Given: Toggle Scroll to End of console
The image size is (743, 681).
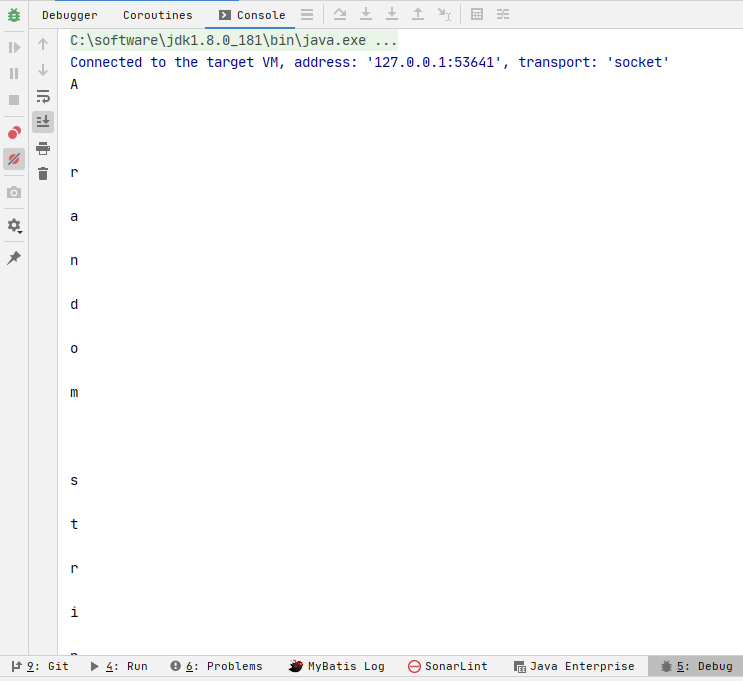Looking at the screenshot, I should point(43,122).
